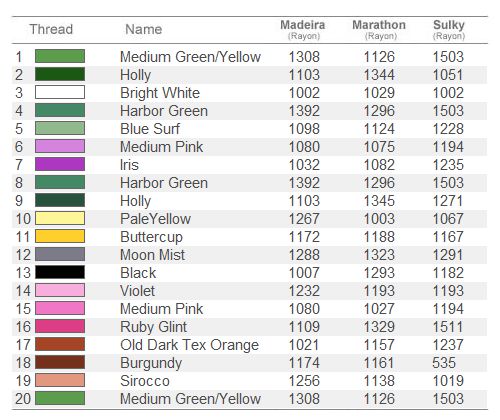Select the Black thread color swatch

pos(60,272)
